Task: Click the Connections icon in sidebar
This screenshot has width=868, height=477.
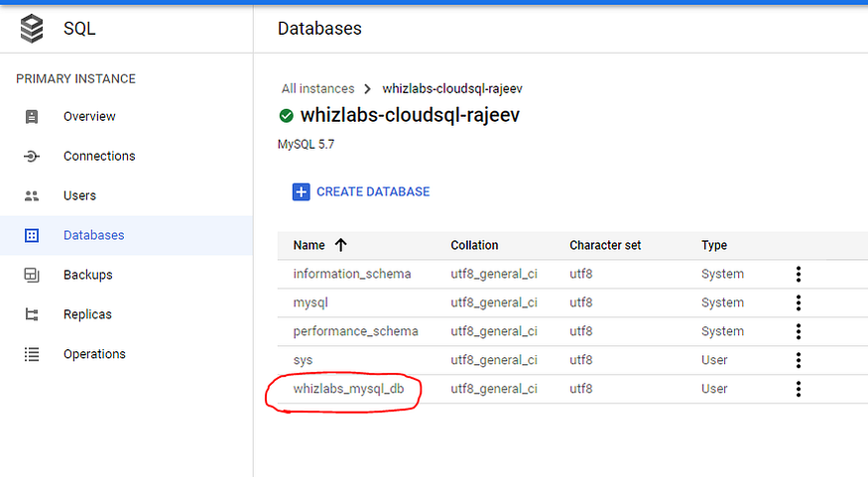Action: click(32, 157)
